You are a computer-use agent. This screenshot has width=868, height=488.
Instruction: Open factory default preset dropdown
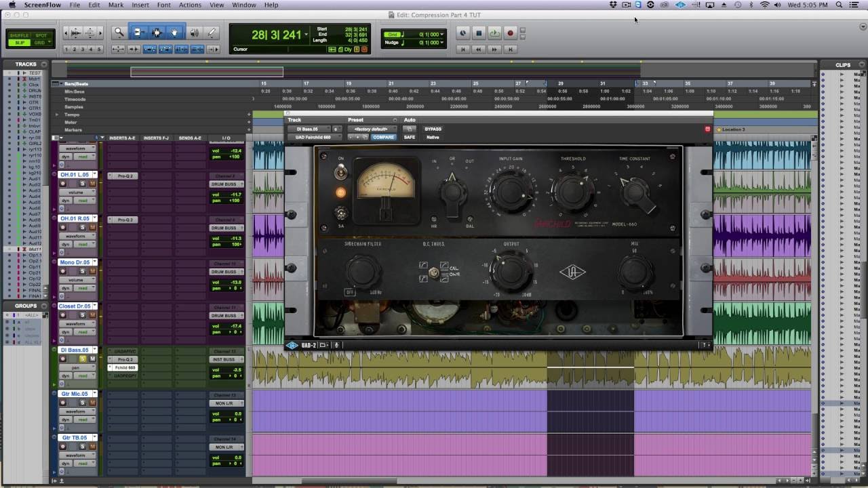372,129
